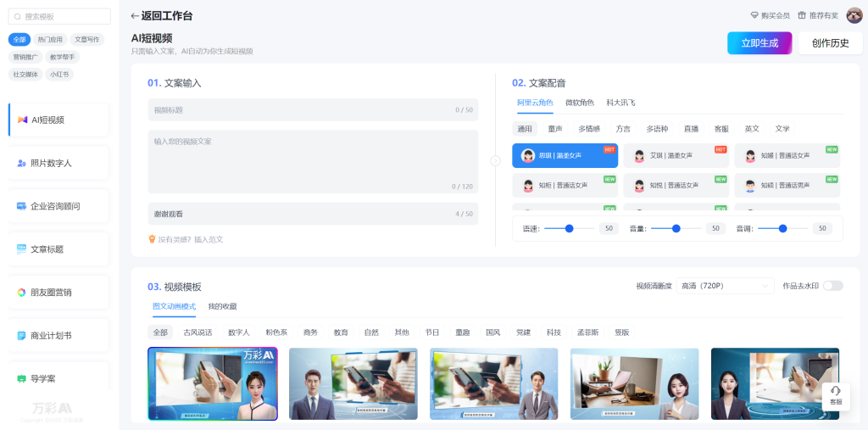868x430 pixels.
Task: Click the 输入您的视频文案 text area
Action: tap(313, 162)
